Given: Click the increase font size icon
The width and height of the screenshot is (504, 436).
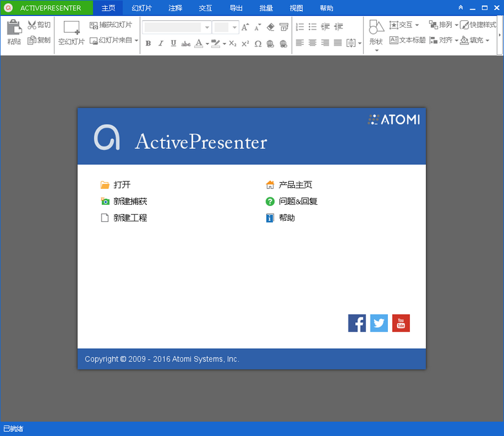Looking at the screenshot, I should pos(245,27).
